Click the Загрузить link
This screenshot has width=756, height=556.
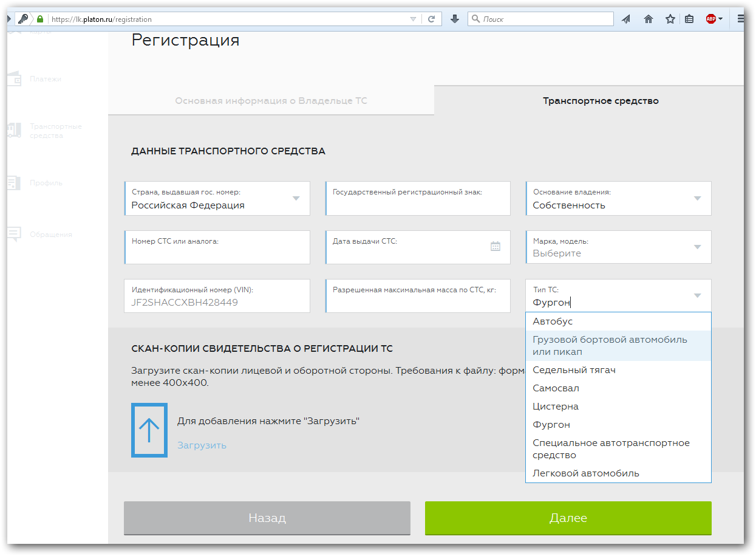tap(202, 445)
